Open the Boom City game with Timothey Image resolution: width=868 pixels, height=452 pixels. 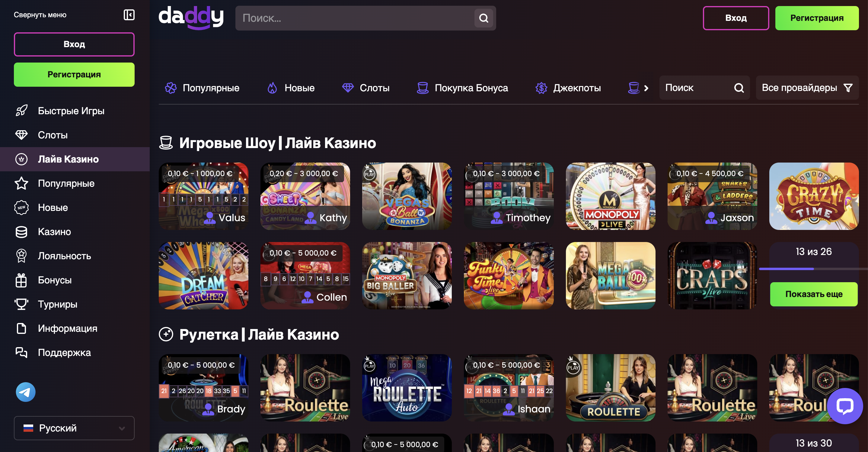coord(509,196)
